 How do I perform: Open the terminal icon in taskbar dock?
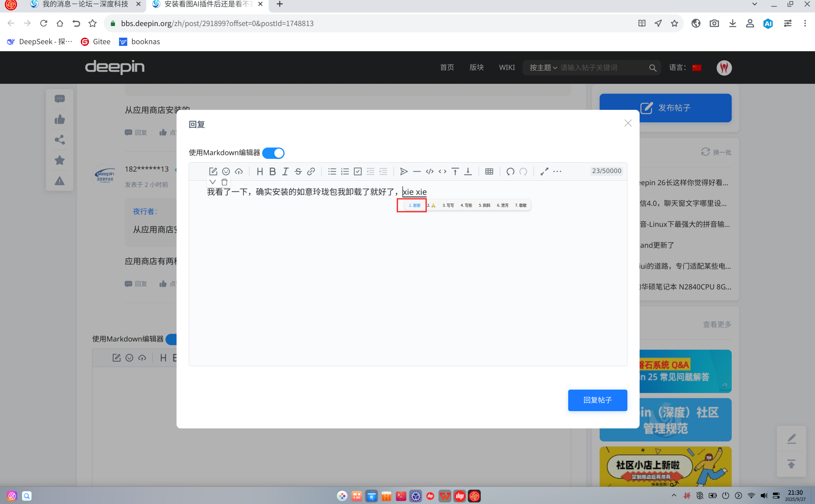point(401,496)
